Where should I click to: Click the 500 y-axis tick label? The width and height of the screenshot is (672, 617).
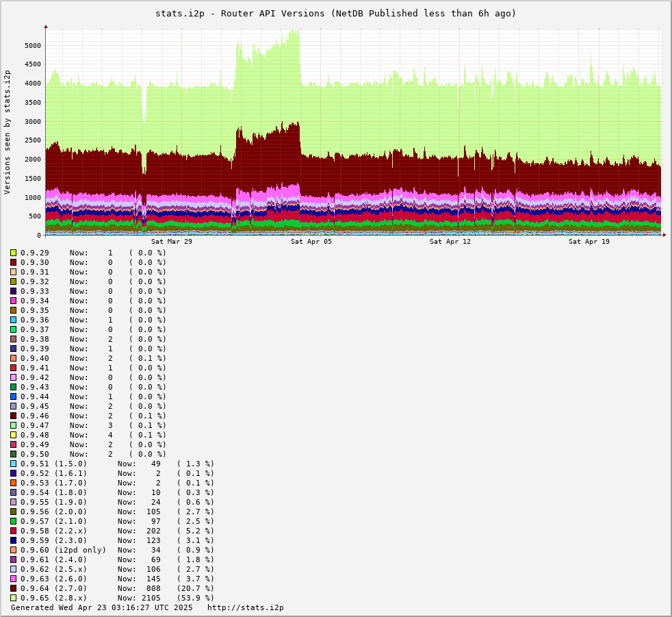pos(35,216)
